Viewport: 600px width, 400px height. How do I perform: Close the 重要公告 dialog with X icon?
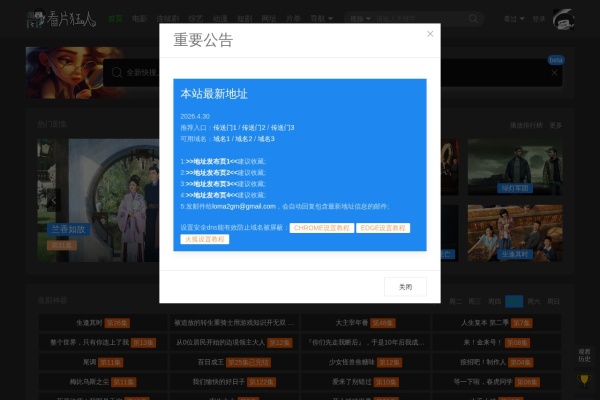[430, 34]
